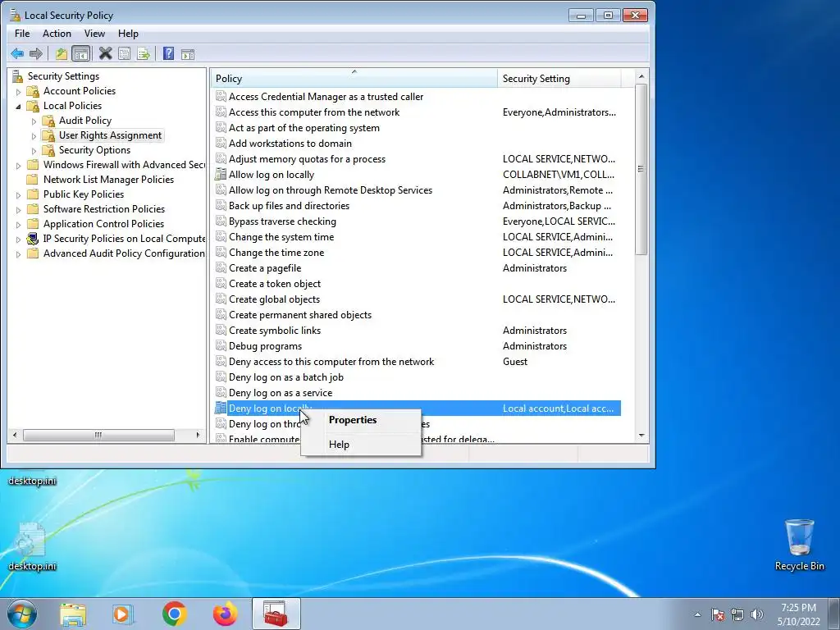Expand Software Restriction Policies node

(18, 209)
